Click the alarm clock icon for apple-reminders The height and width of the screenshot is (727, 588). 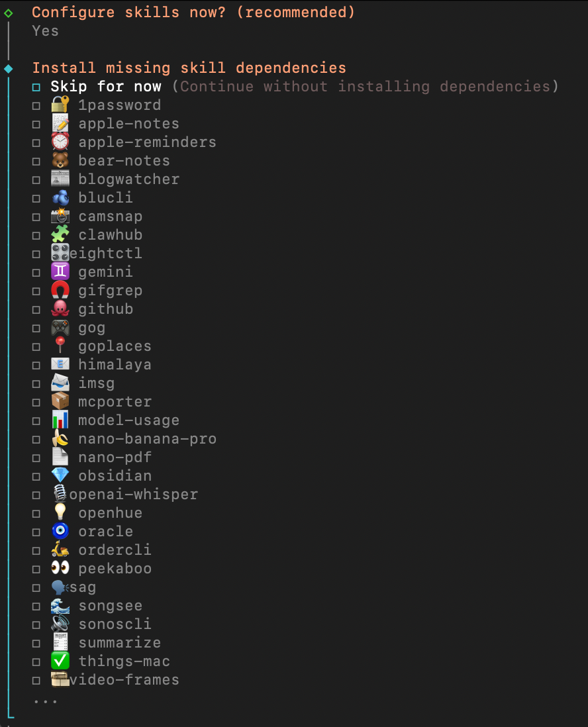click(60, 142)
